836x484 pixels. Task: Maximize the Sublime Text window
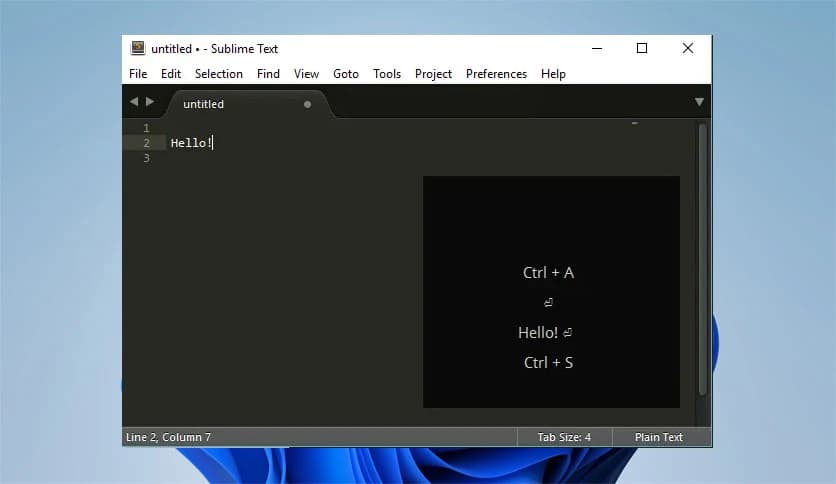642,49
